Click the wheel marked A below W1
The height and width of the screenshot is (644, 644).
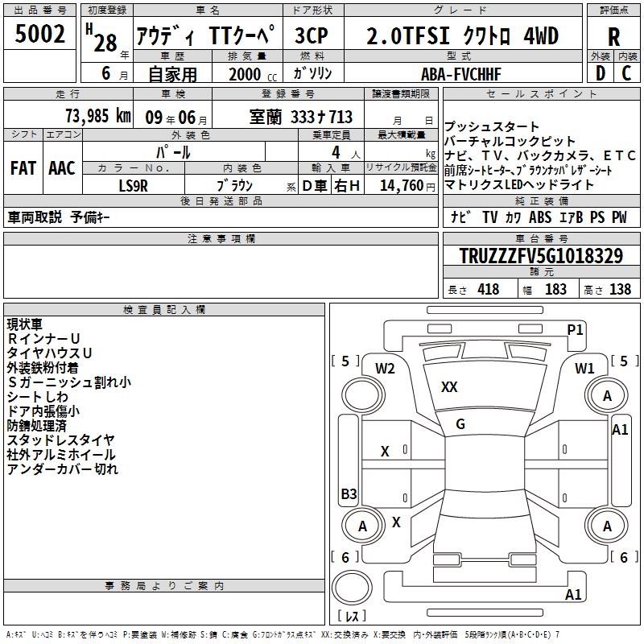point(607,396)
